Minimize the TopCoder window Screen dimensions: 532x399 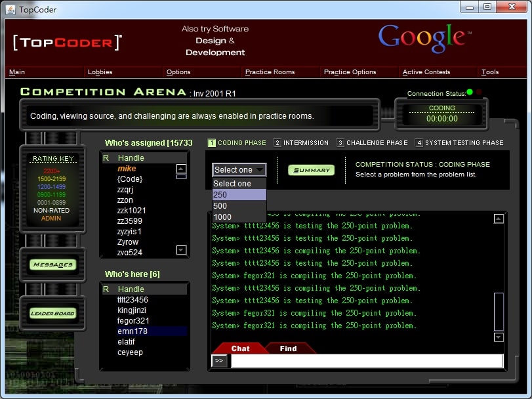[x=470, y=7]
